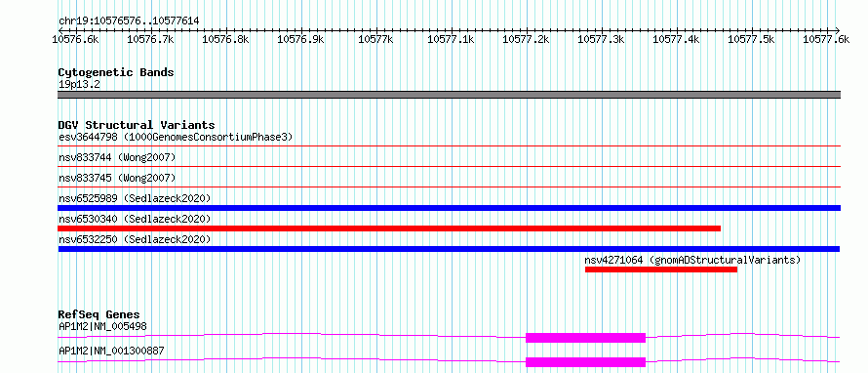Select the gray 19p13.2 cytogenetic band bar

450,95
